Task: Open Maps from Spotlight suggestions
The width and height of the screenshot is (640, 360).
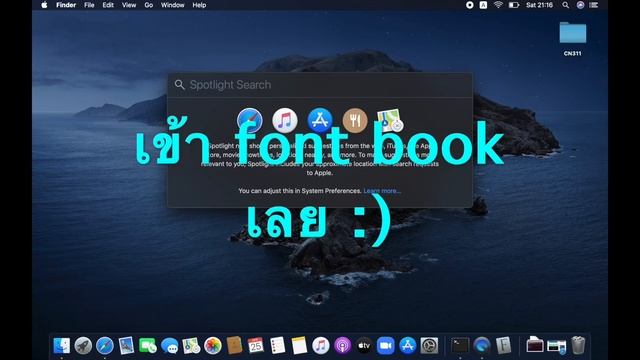Action: 390,120
